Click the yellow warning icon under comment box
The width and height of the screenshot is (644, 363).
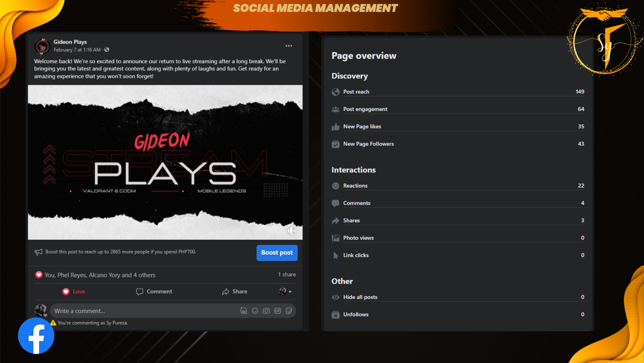pyautogui.click(x=53, y=323)
